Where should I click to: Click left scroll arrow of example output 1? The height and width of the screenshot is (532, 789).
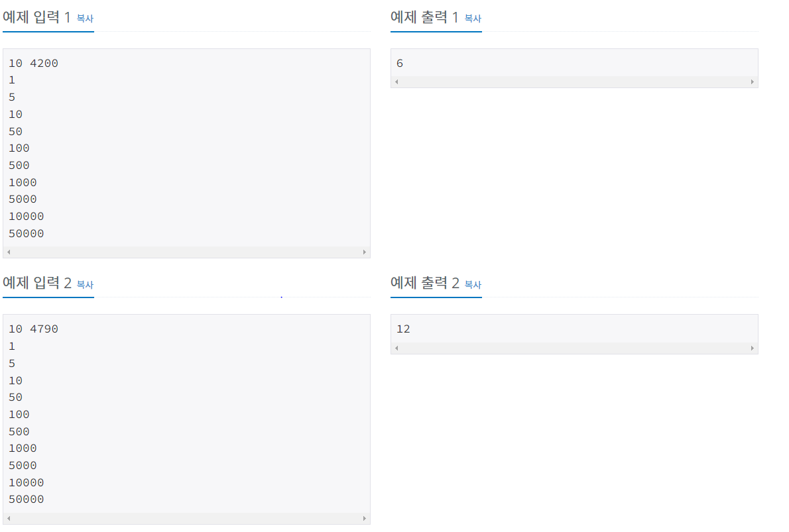(x=397, y=81)
